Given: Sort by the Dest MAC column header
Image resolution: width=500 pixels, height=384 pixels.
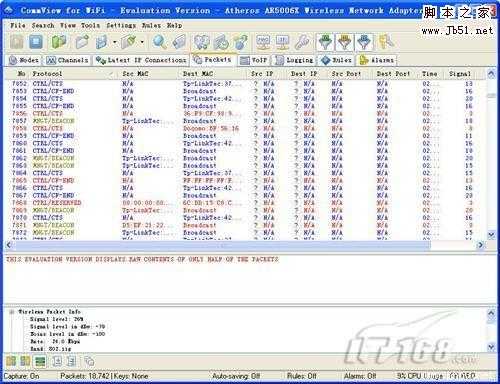Looking at the screenshot, I should click(x=213, y=74).
